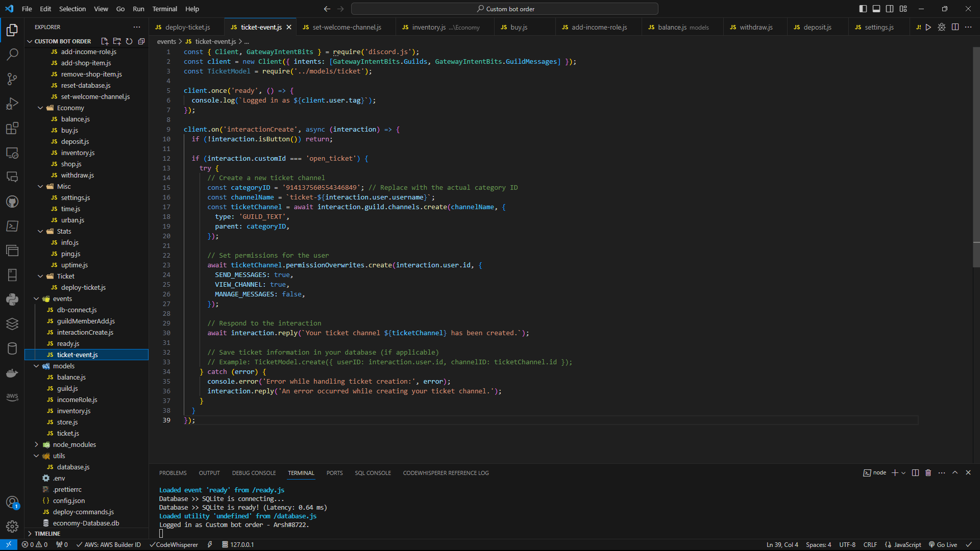The height and width of the screenshot is (551, 980).
Task: Open remote window indicator in status bar
Action: (x=9, y=544)
